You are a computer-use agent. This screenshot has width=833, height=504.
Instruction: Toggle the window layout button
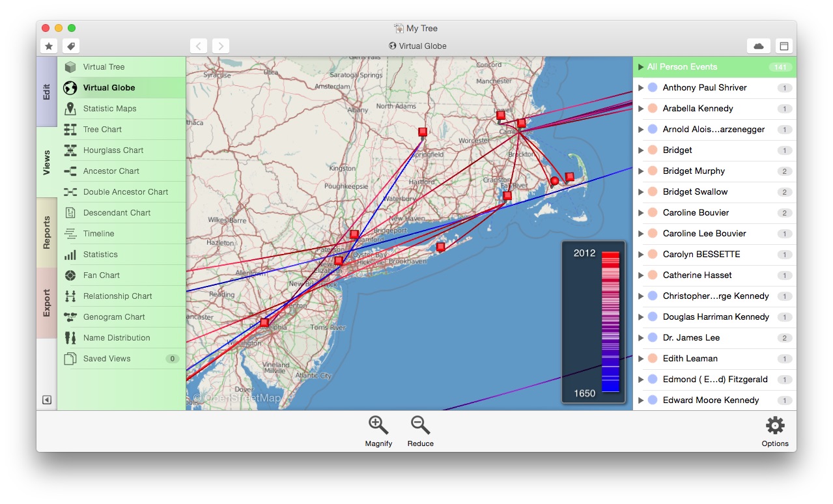point(784,46)
